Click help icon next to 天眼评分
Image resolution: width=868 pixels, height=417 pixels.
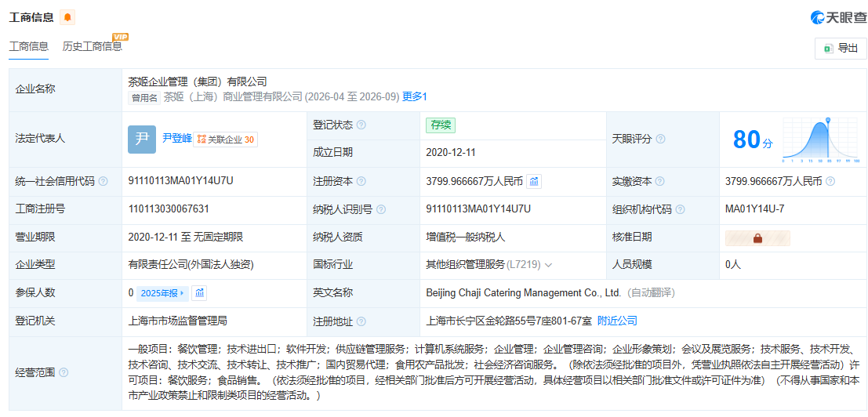(660, 140)
